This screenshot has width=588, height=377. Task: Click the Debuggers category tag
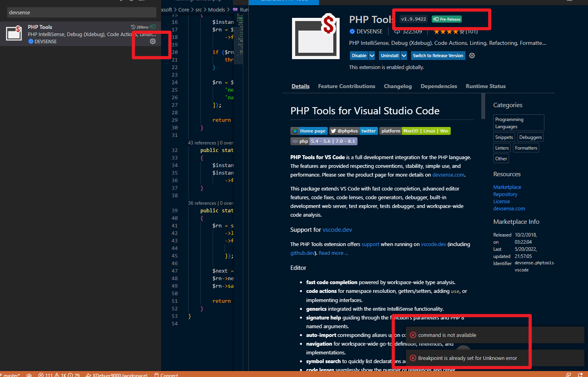coord(530,137)
